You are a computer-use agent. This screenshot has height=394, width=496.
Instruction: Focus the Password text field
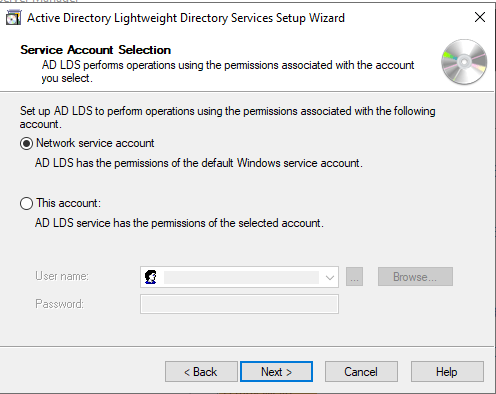(239, 304)
